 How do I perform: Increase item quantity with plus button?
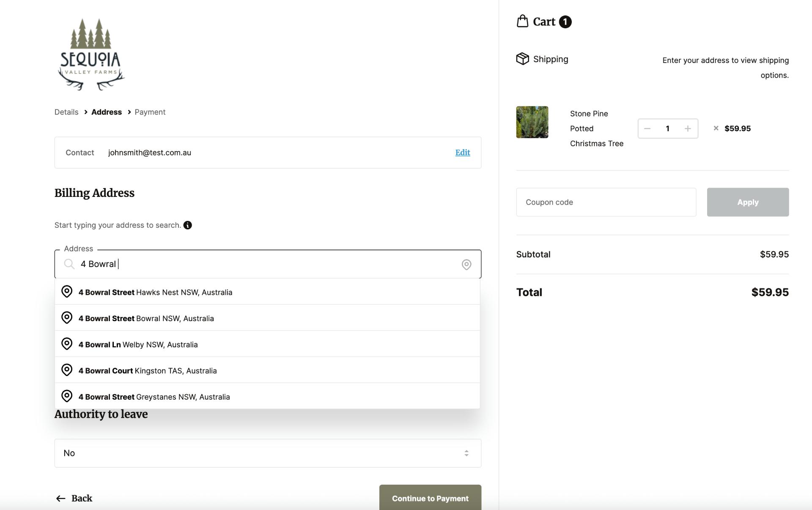coord(687,128)
